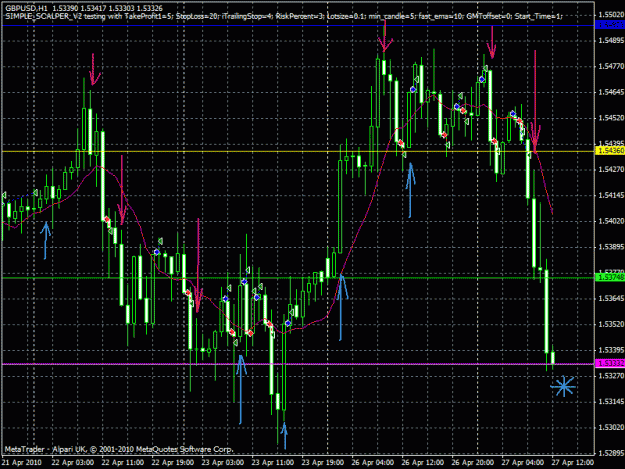The image size is (625, 469).
Task: Click the 1.53520 price axis label
Action: coord(611,324)
